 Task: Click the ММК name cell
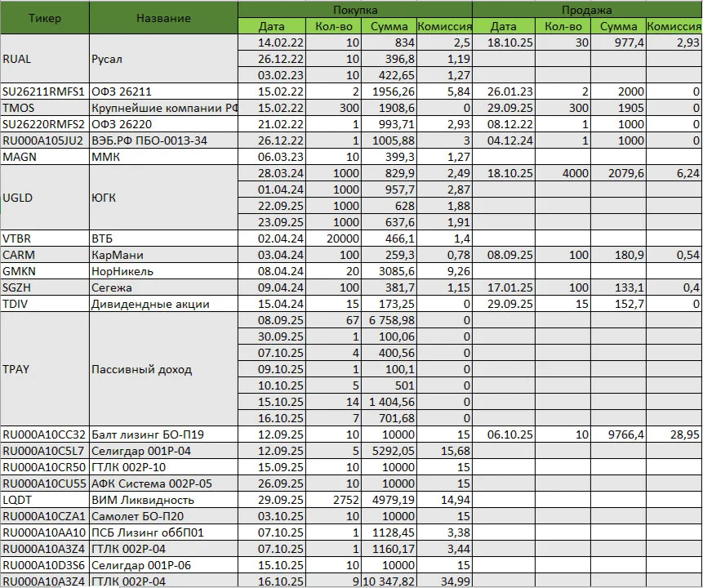point(163,157)
